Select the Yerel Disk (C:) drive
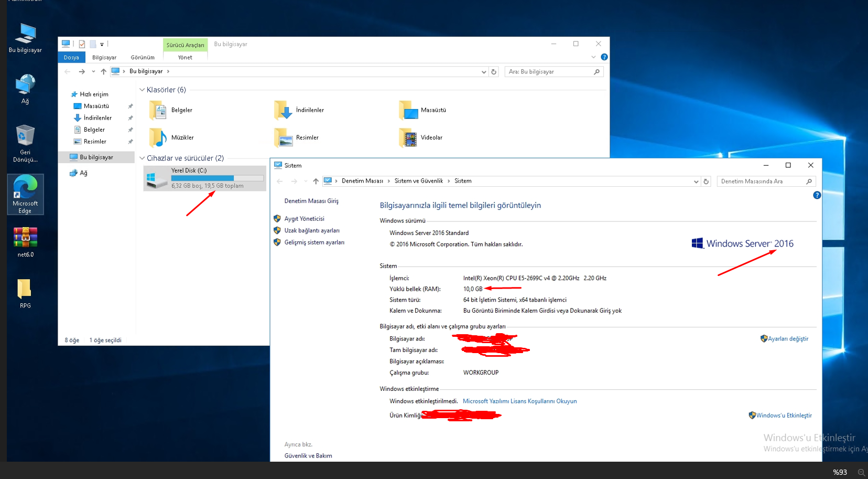The image size is (868, 479). (x=205, y=178)
